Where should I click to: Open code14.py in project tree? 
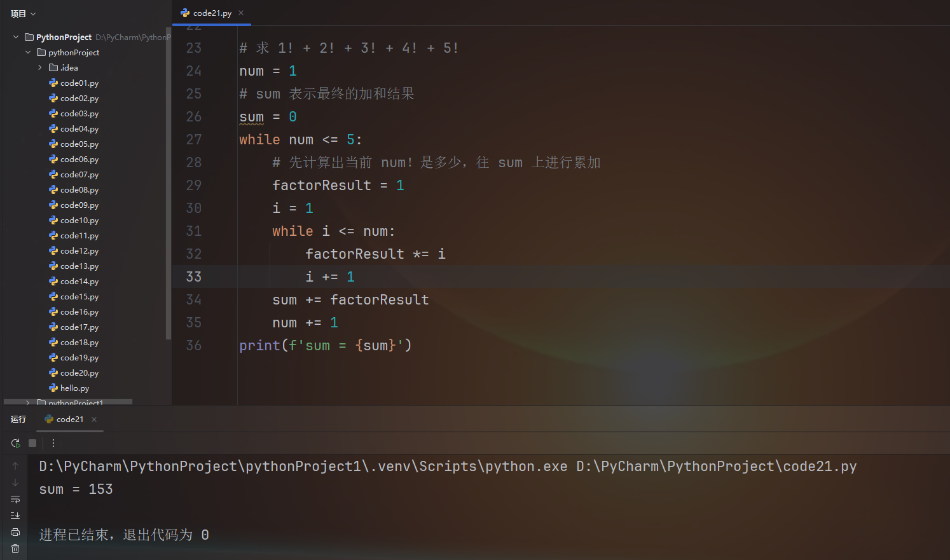(74, 282)
